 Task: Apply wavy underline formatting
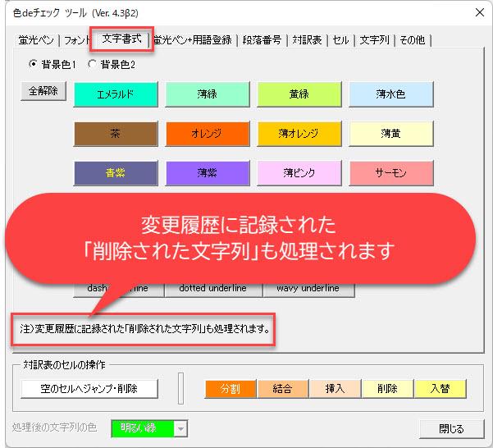[308, 288]
